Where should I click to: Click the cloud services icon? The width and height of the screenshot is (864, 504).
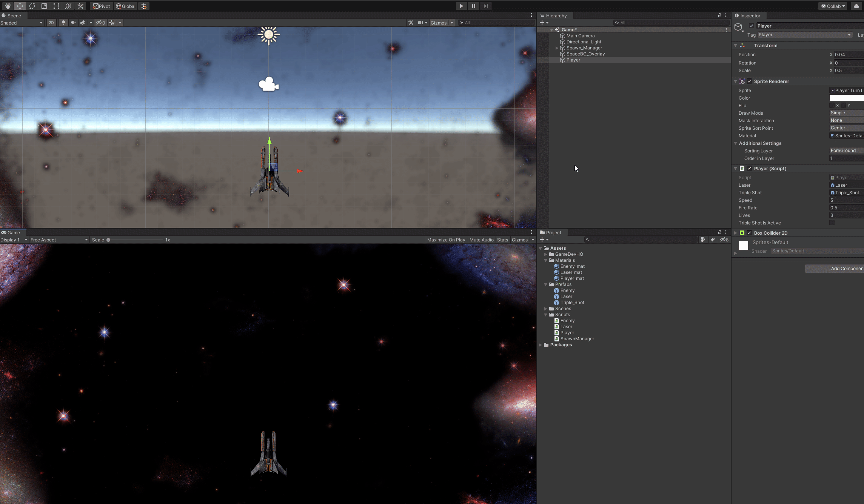(x=856, y=6)
